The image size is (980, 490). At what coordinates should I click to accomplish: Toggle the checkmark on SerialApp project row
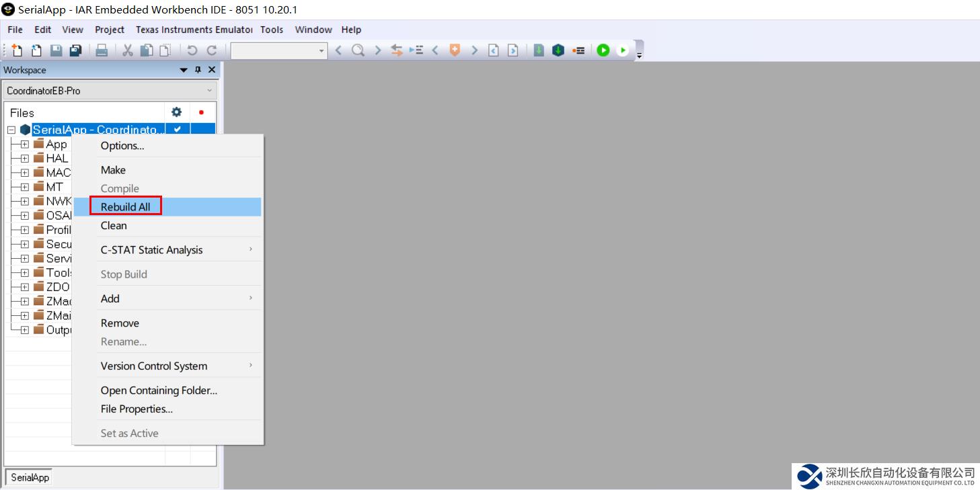pyautogui.click(x=178, y=130)
